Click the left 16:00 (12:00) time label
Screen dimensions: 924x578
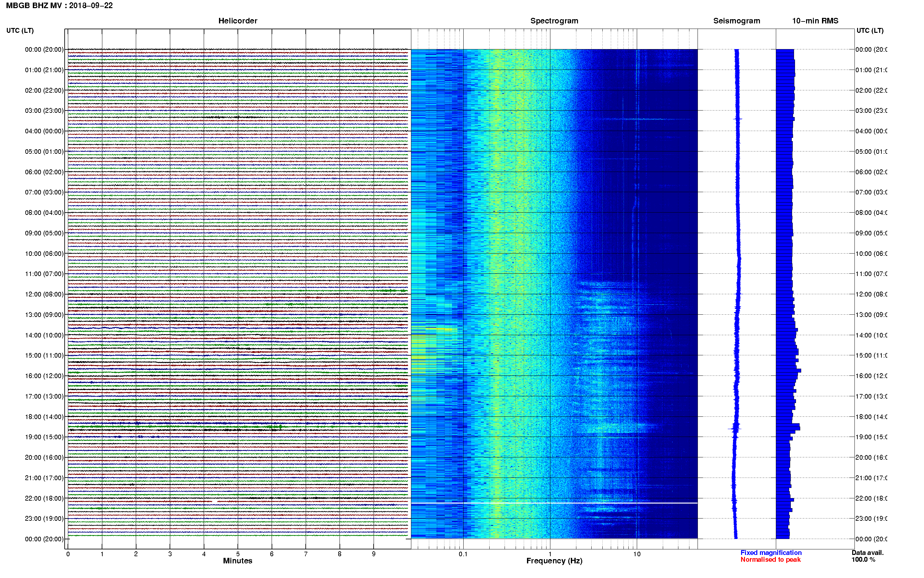click(44, 376)
